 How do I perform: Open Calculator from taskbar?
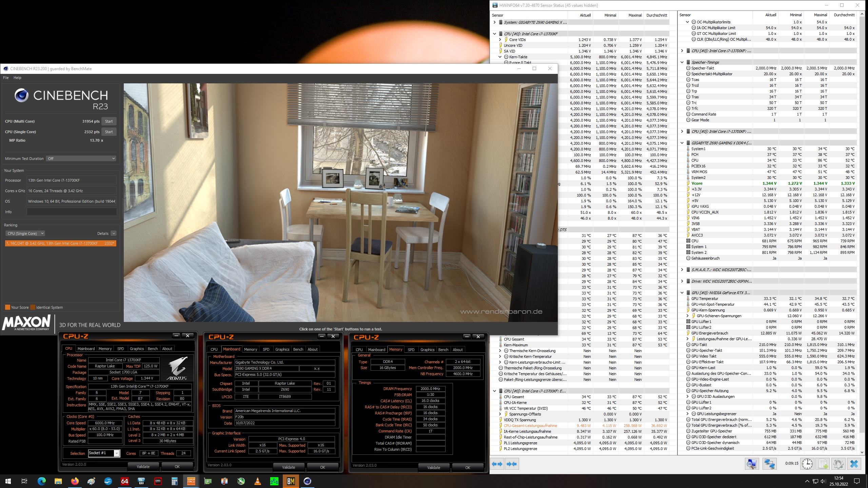tap(175, 481)
